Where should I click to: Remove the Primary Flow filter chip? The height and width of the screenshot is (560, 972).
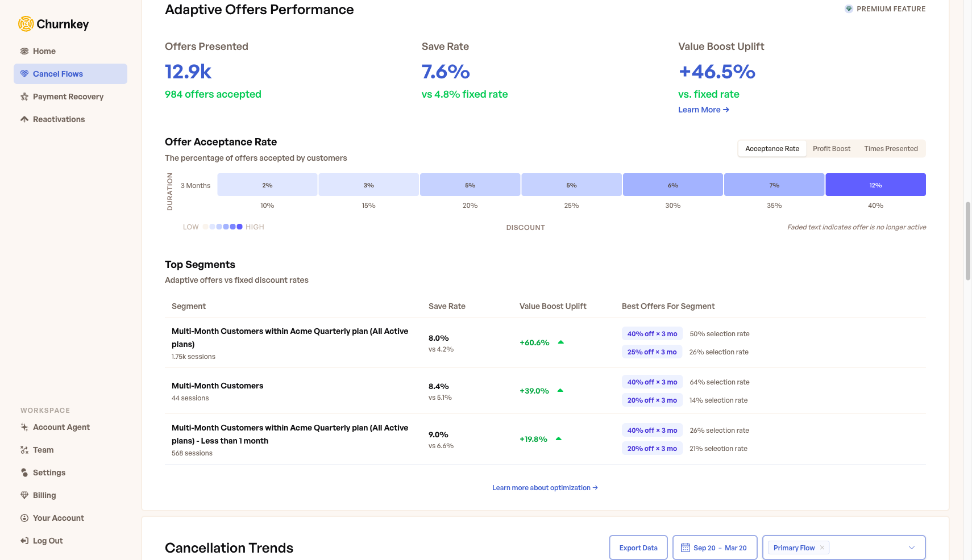click(x=822, y=548)
